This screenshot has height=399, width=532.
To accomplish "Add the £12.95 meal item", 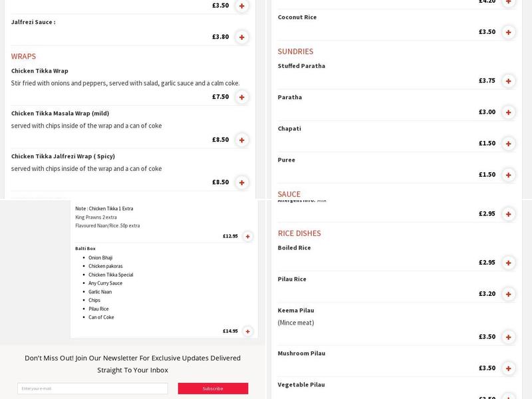I will pyautogui.click(x=247, y=236).
